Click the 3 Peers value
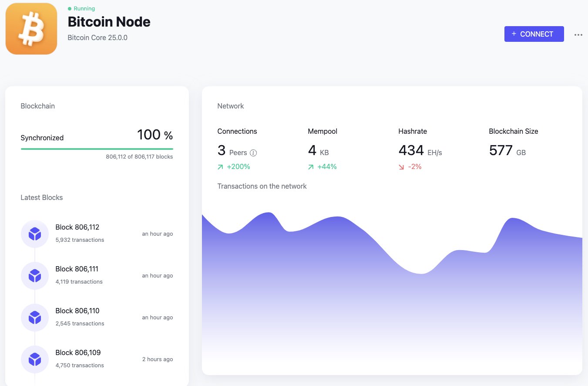588x386 pixels. pos(232,151)
